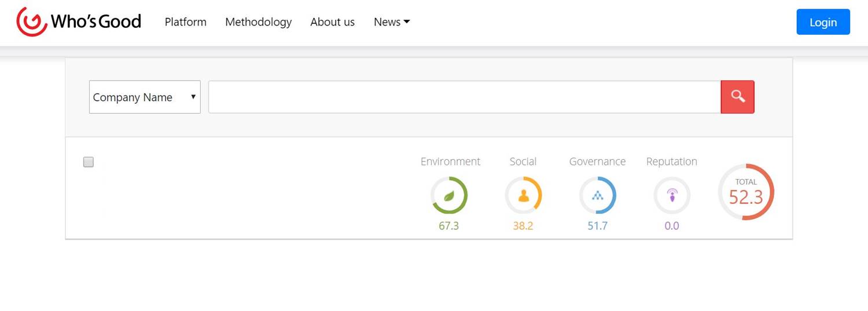Open the Company Name search-type dropdown
Image resolution: width=868 pixels, height=311 pixels.
click(145, 97)
